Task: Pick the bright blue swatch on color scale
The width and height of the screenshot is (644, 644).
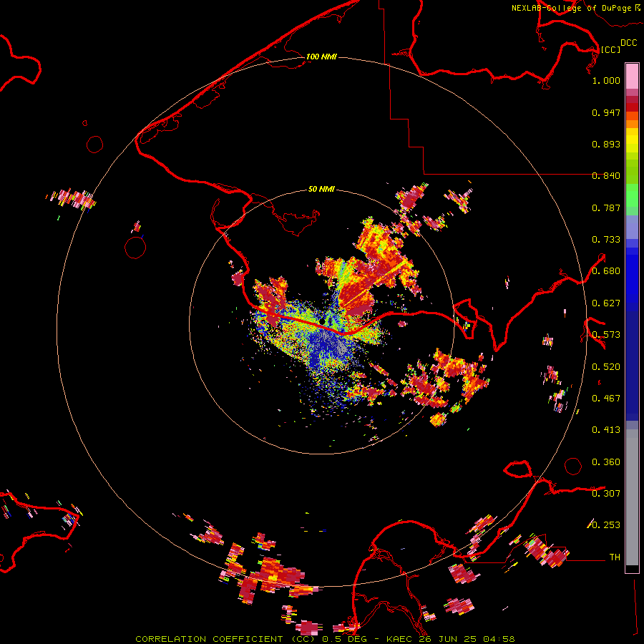Action: point(632,275)
